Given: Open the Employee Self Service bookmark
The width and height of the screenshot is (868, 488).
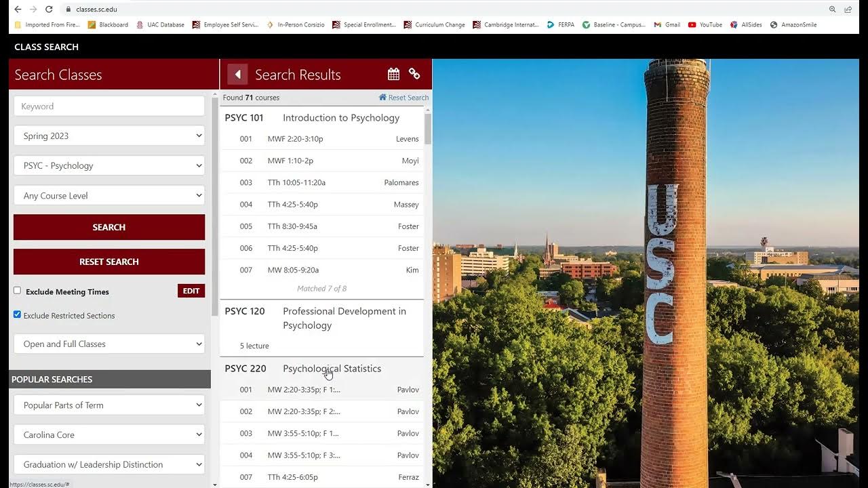Looking at the screenshot, I should coord(225,24).
